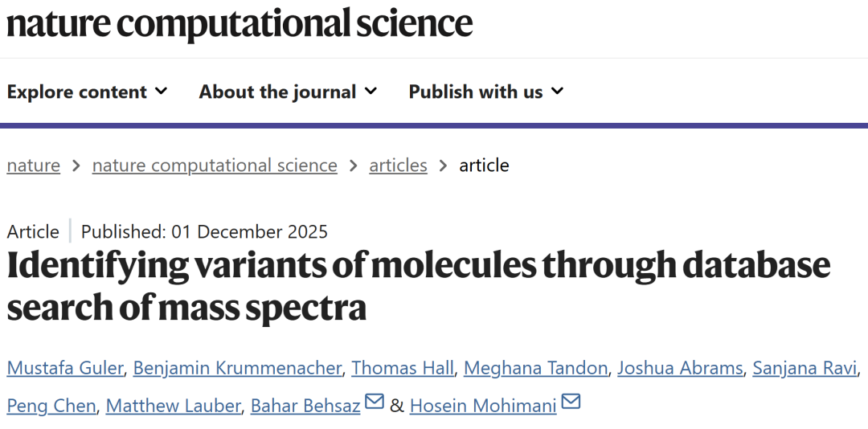
Task: Open author Benjamin Krummenacher link
Action: pos(238,369)
